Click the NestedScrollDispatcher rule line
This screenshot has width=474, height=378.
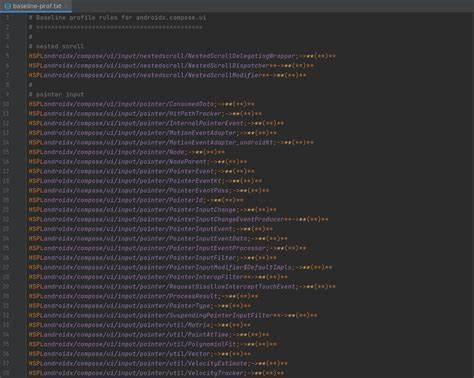click(171, 66)
